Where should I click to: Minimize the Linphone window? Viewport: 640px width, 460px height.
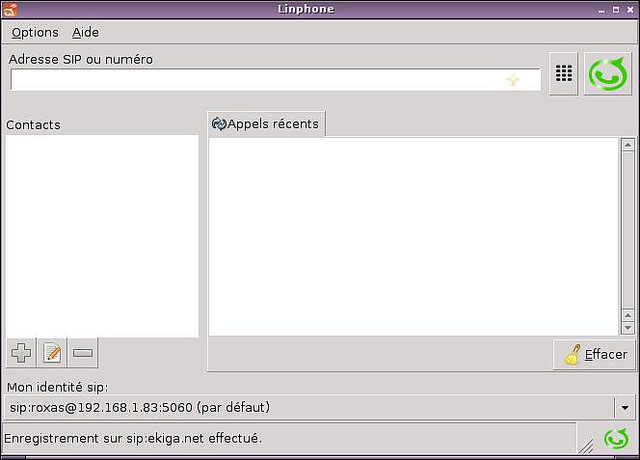coord(601,10)
